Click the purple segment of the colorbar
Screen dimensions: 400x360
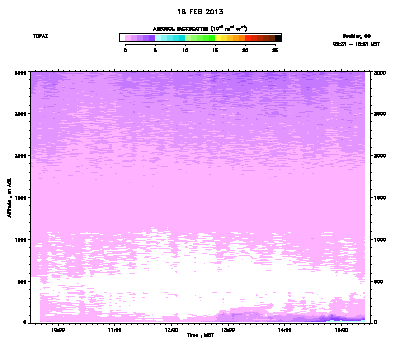(x=140, y=38)
